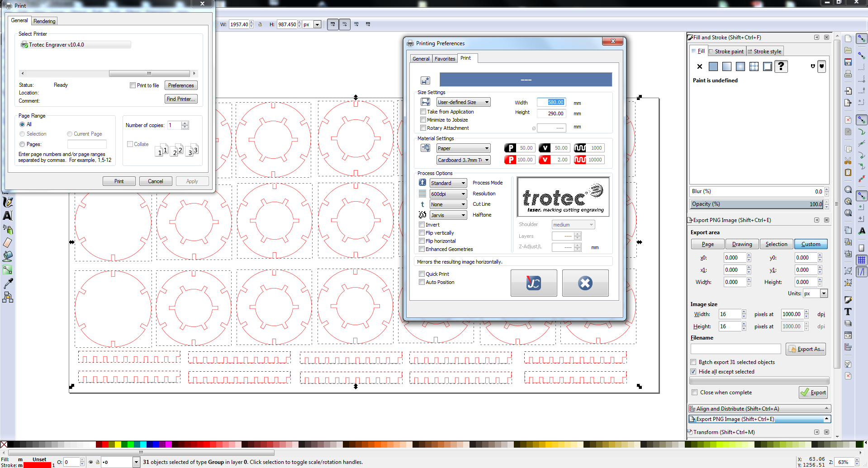Choose Flat color fill icon
Image resolution: width=868 pixels, height=468 pixels.
pos(713,66)
